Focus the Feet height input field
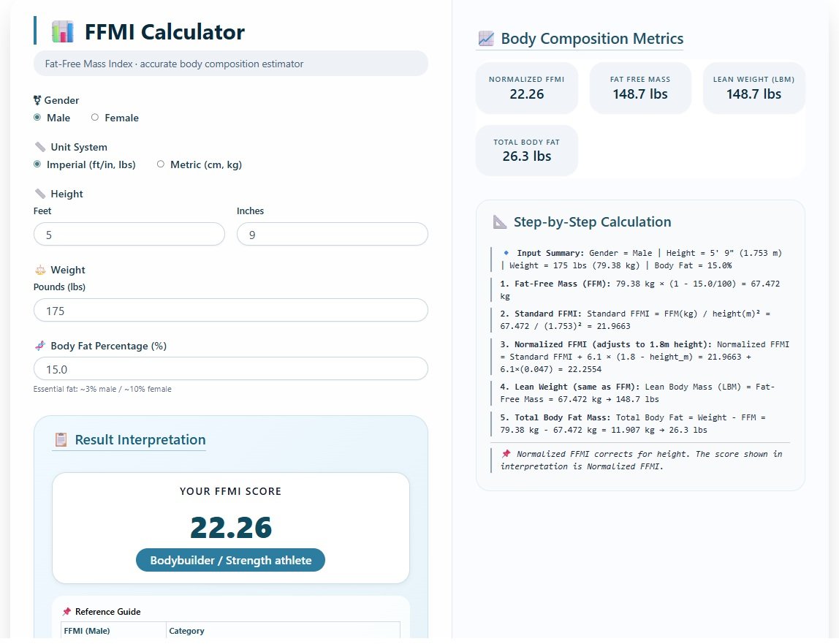 (x=129, y=235)
